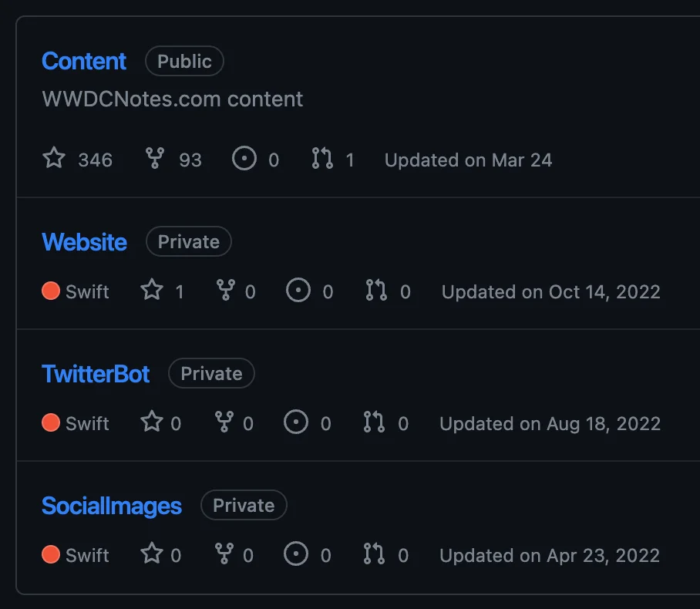Image resolution: width=700 pixels, height=609 pixels.
Task: Click the fork icon on SocialImages
Action: pyautogui.click(x=227, y=554)
